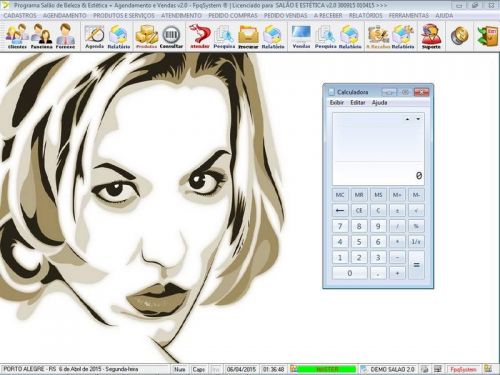Viewport: 500px width, 375px height.
Task: Open the Clientes registration icon
Action: coord(17,36)
